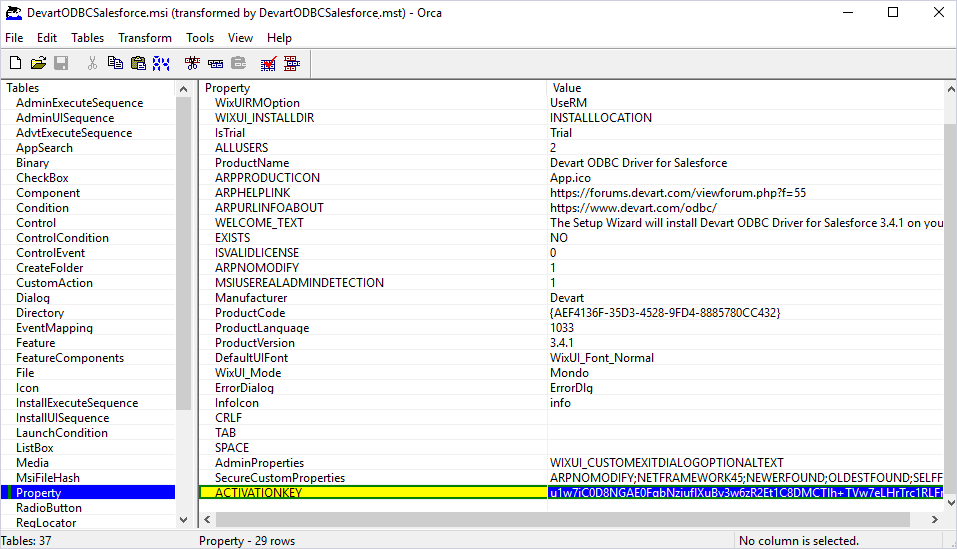The width and height of the screenshot is (957, 549).
Task: Click the Tables list scroll down arrow
Action: pos(183,520)
